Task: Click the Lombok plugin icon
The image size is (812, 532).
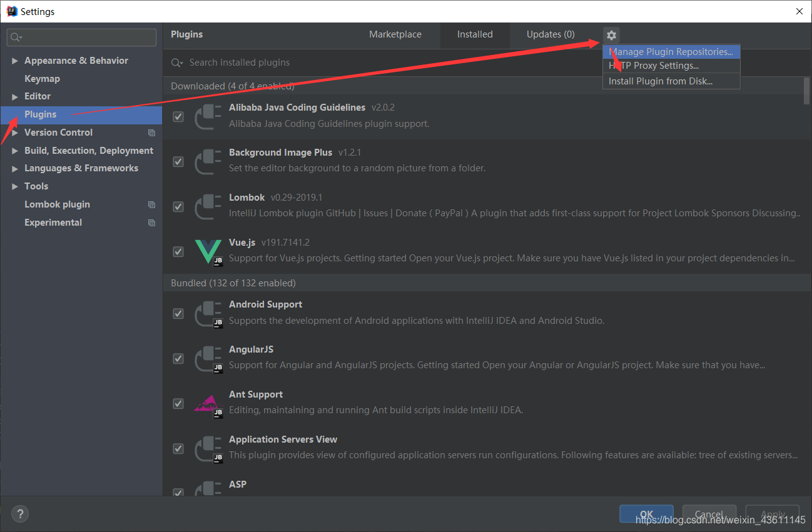Action: (208, 206)
